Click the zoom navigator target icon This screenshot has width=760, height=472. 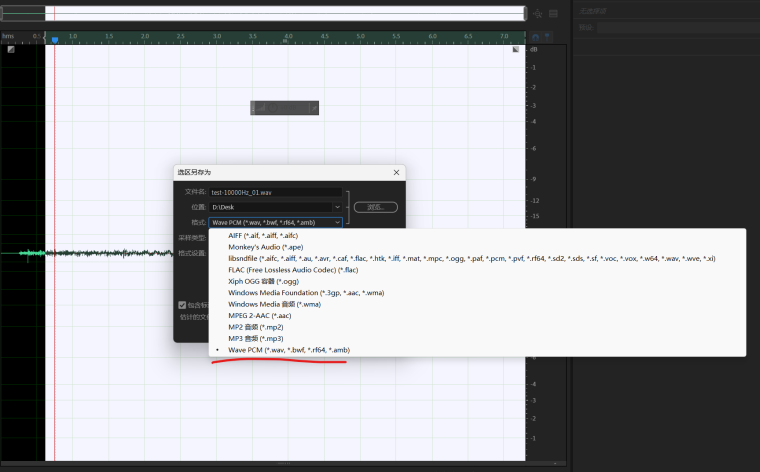pyautogui.click(x=539, y=14)
